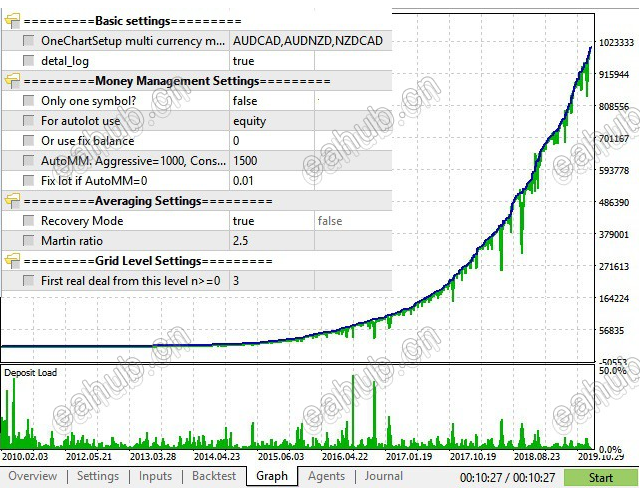Click the Grid Level Settings folder icon
This screenshot has width=640, height=491.
click(x=12, y=260)
